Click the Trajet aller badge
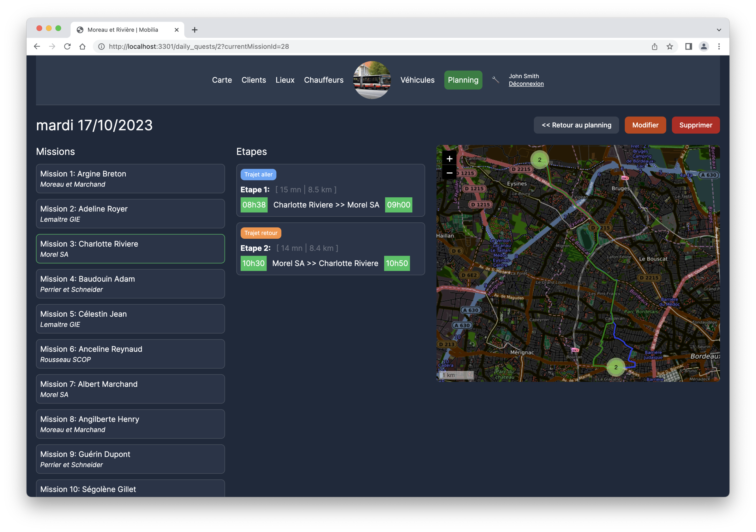 (258, 175)
